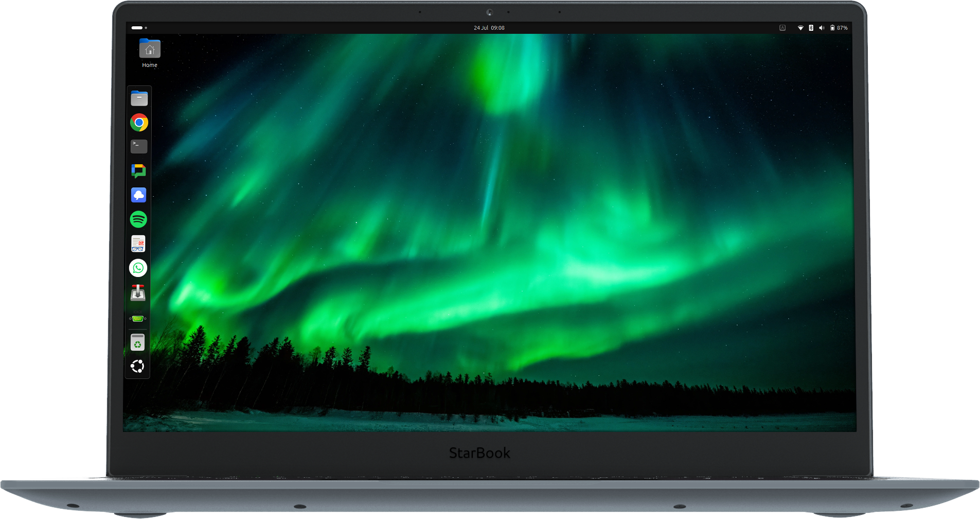Viewport: 980px width, 519px height.
Task: Open the Files app from the dock
Action: point(139,98)
